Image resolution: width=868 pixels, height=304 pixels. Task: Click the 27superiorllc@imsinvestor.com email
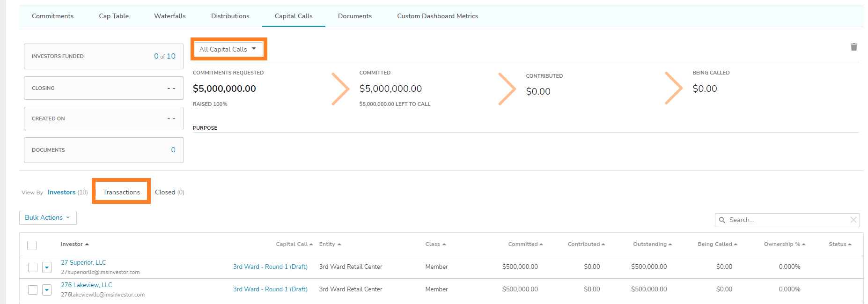point(100,272)
